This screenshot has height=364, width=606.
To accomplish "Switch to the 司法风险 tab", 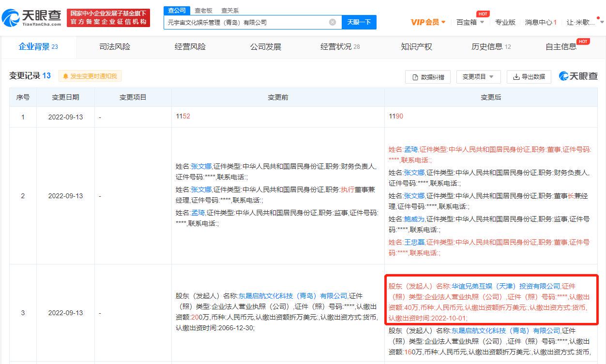I will coord(115,46).
